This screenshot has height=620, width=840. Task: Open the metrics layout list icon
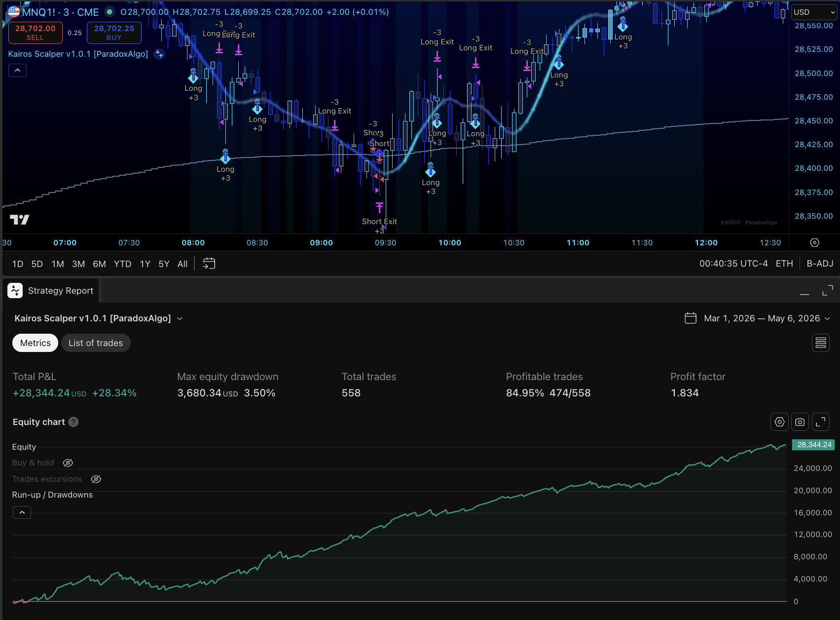point(821,343)
